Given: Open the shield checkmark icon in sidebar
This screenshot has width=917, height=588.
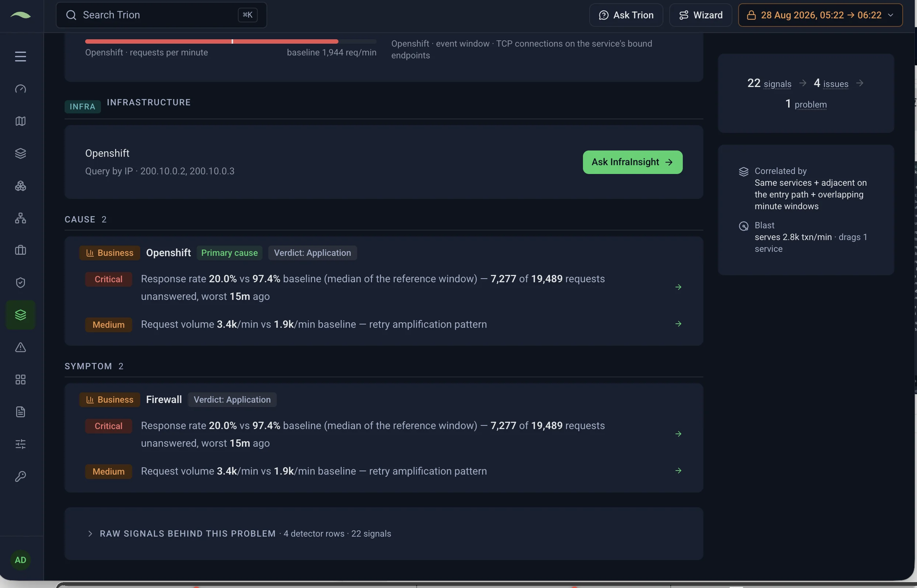Looking at the screenshot, I should (x=21, y=283).
